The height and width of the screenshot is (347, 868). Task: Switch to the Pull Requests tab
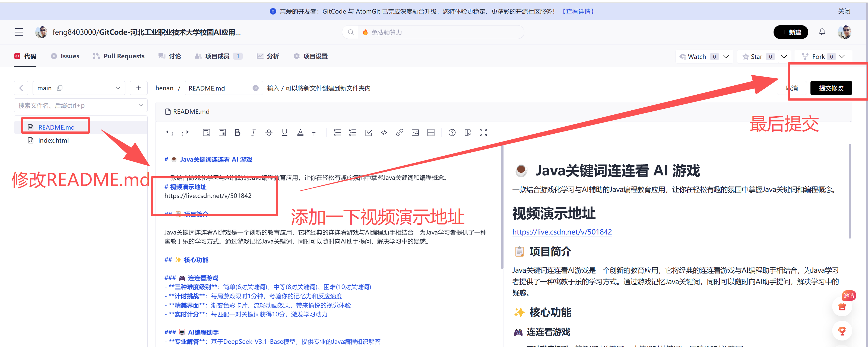point(119,56)
